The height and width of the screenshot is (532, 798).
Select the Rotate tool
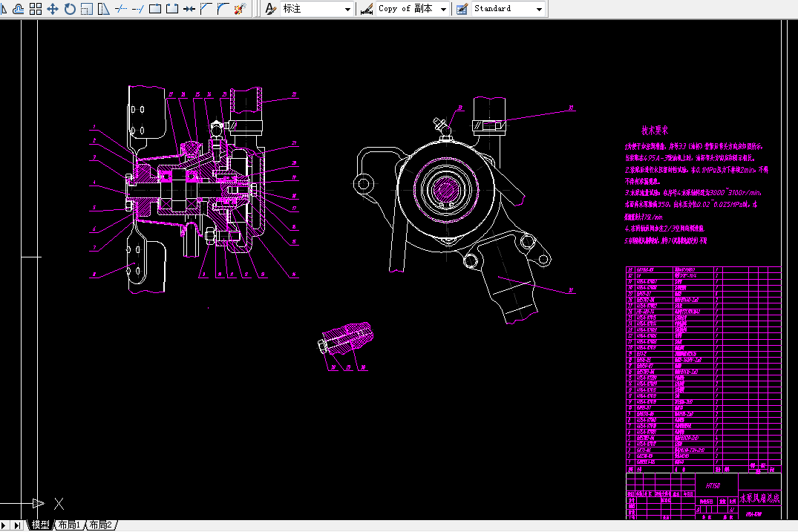[70, 9]
